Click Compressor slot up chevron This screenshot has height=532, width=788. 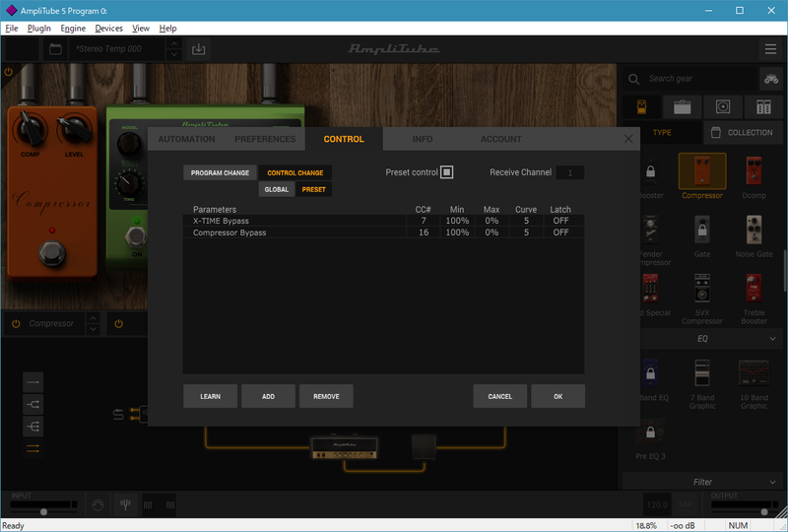pyautogui.click(x=93, y=318)
